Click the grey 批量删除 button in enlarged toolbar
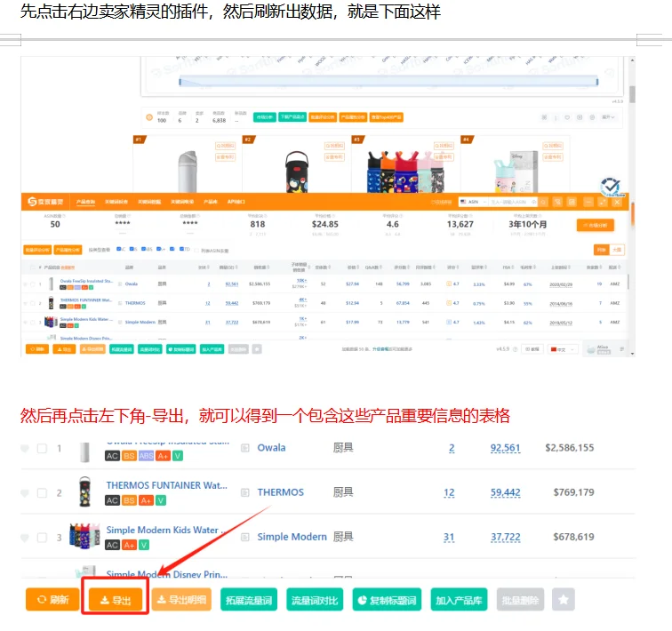Image resolution: width=672 pixels, height=631 pixels. (x=520, y=600)
